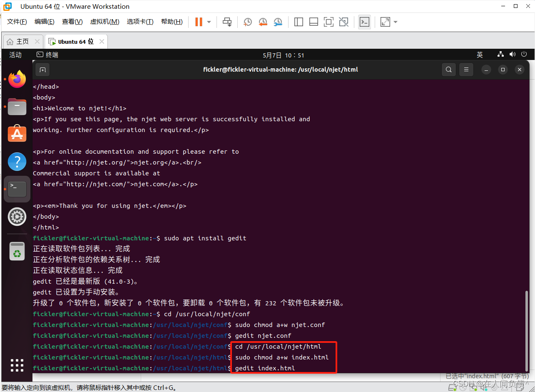Click the njet.com href line
The image size is (535, 392).
coord(115,184)
